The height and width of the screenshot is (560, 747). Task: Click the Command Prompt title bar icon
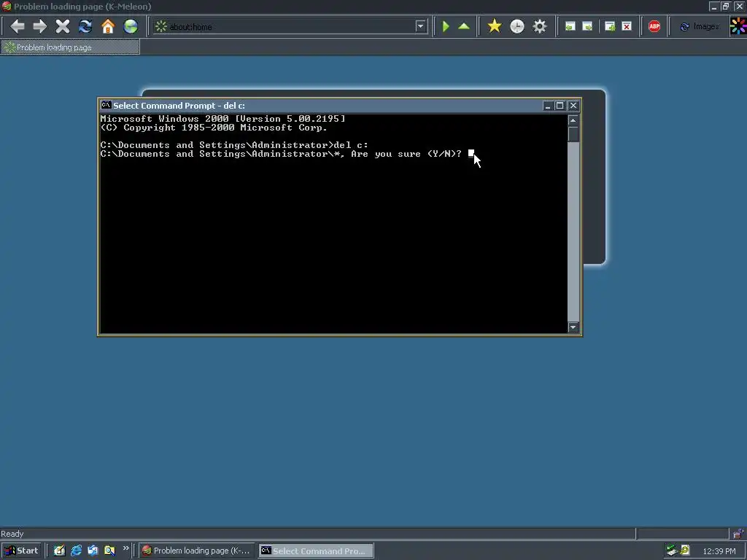click(106, 105)
